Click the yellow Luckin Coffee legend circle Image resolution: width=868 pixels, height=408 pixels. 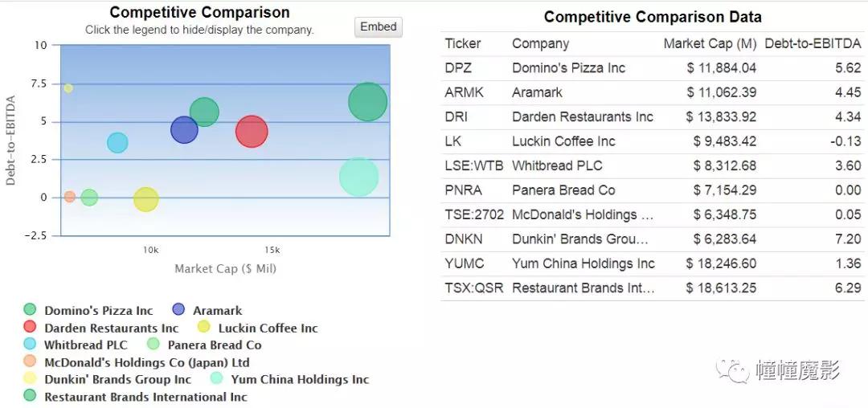point(204,328)
